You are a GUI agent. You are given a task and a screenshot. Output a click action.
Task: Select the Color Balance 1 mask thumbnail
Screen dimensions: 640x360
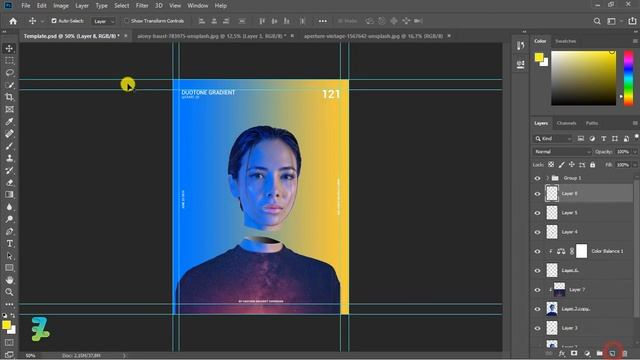pos(581,251)
